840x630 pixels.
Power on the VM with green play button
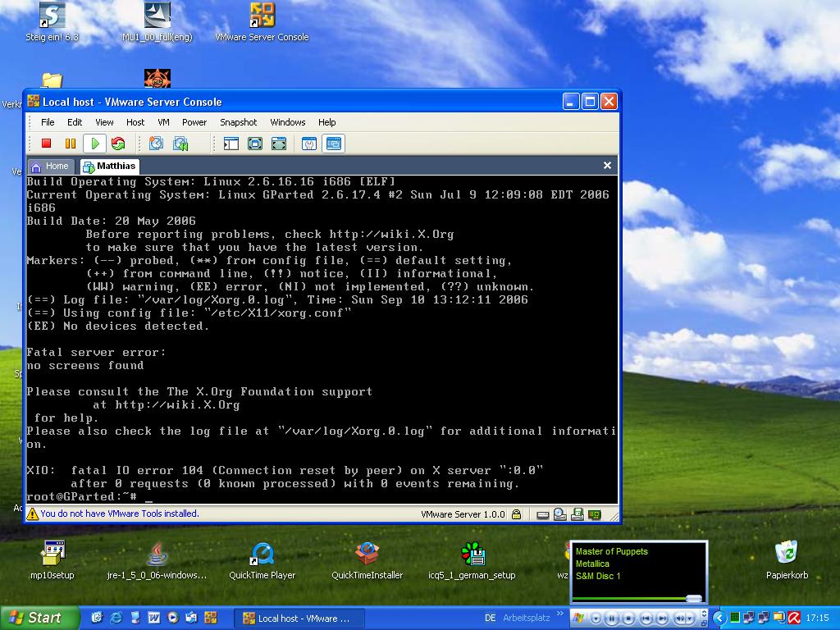[95, 144]
